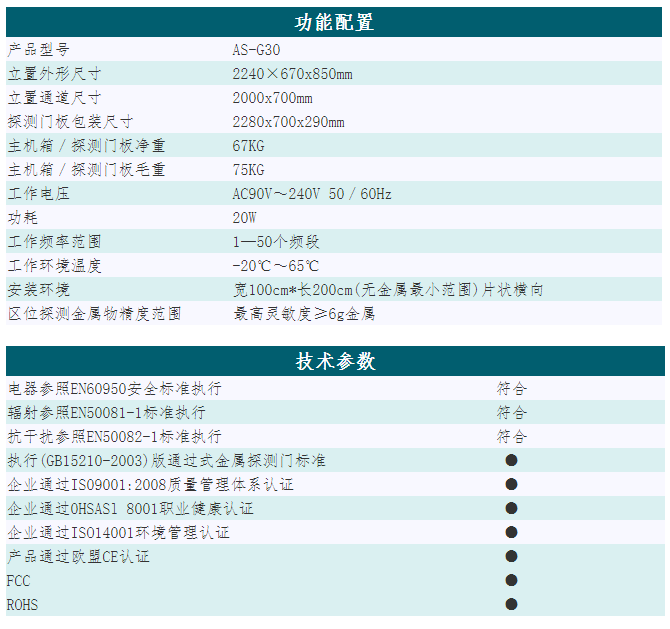Click the 最高灵敏度≥6g金属 text
Image resolution: width=670 pixels, height=629 pixels.
(304, 313)
